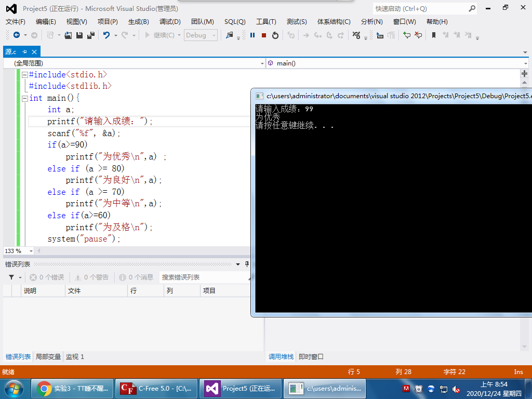This screenshot has height=399, width=532.
Task: Stop debugging with red square icon
Action: coord(263,35)
